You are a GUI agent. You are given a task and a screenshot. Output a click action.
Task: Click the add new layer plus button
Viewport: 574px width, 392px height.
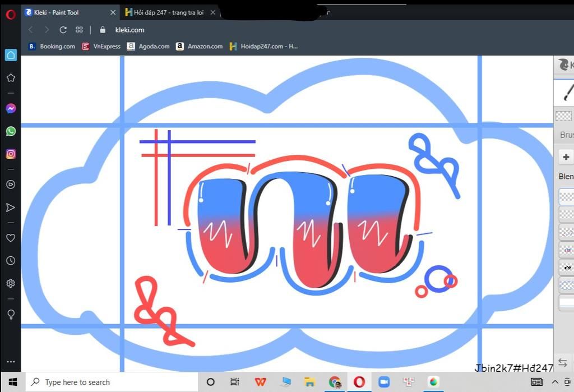(x=566, y=157)
